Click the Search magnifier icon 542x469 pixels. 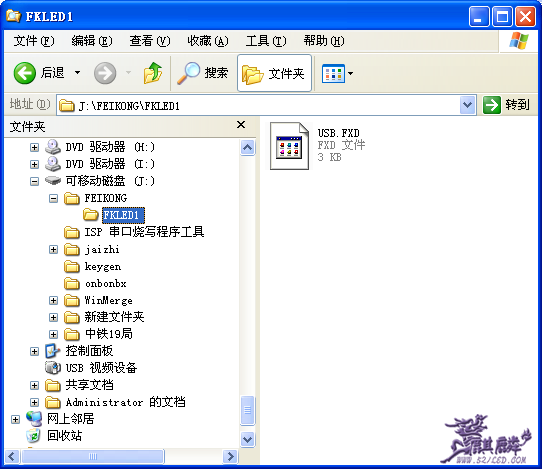188,73
